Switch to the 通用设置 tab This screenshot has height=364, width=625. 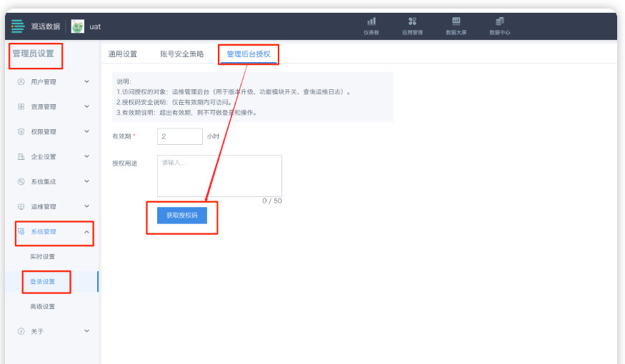click(x=122, y=54)
